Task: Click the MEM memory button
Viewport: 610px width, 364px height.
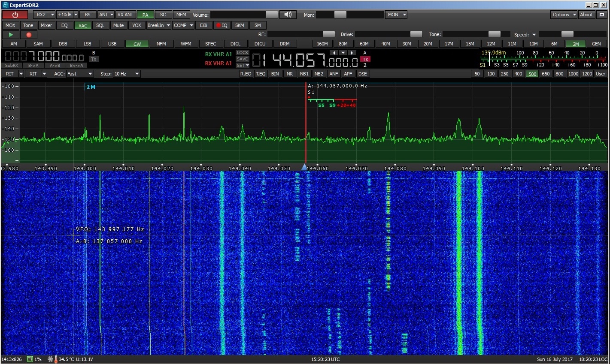Action: 181,15
